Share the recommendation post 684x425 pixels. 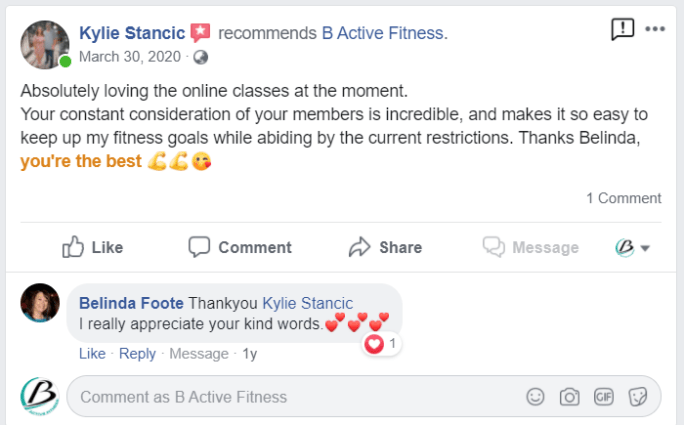385,247
